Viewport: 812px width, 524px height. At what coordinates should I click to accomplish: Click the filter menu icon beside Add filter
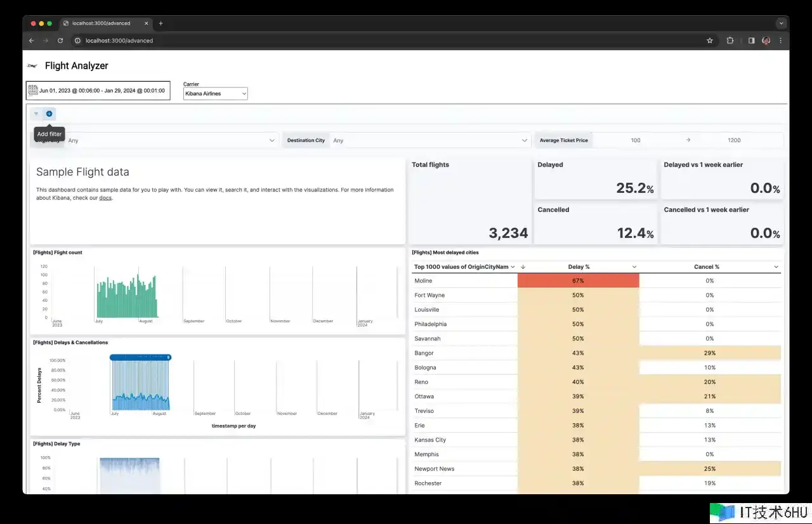(36, 114)
